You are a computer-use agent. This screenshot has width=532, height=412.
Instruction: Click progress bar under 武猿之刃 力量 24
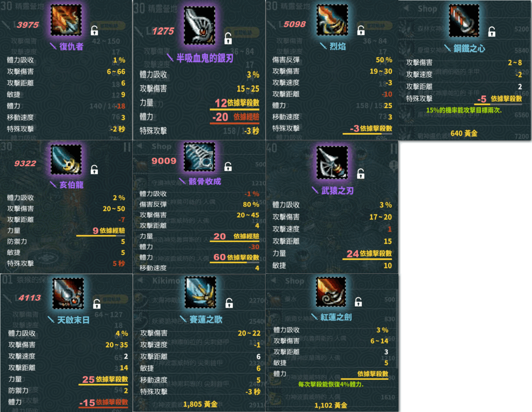coord(367,259)
